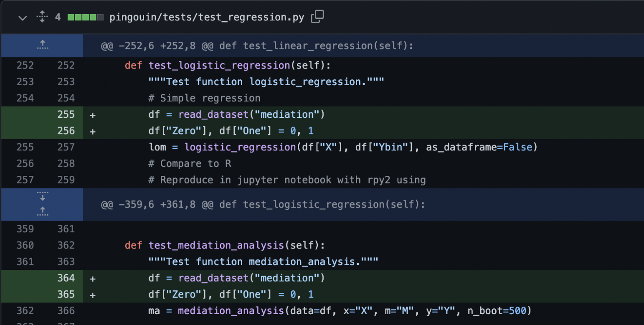Click the green diff stat squares
644x325 pixels.
tap(82, 17)
